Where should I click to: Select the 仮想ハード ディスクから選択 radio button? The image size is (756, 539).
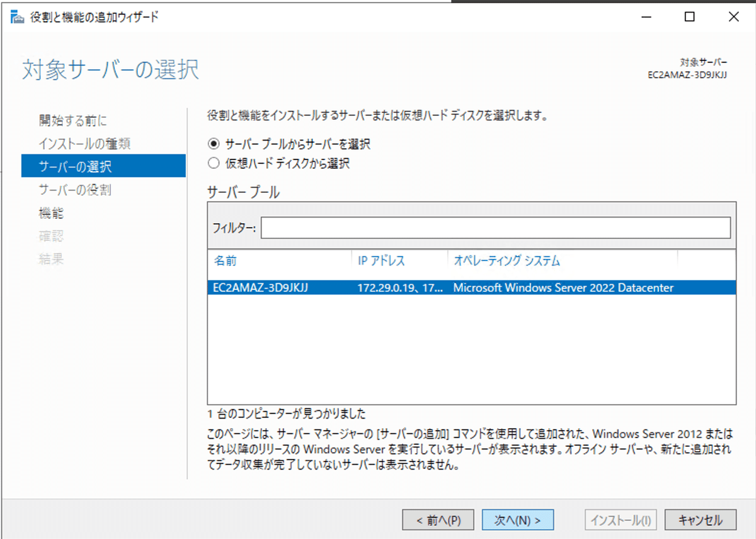213,164
